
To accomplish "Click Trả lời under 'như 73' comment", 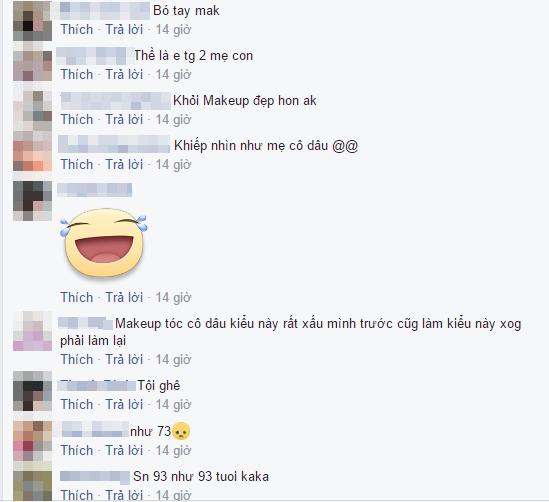I will click(x=124, y=450).
